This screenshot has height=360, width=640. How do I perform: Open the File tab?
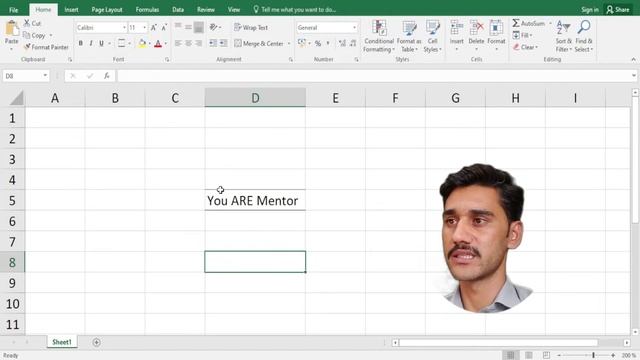coord(13,9)
